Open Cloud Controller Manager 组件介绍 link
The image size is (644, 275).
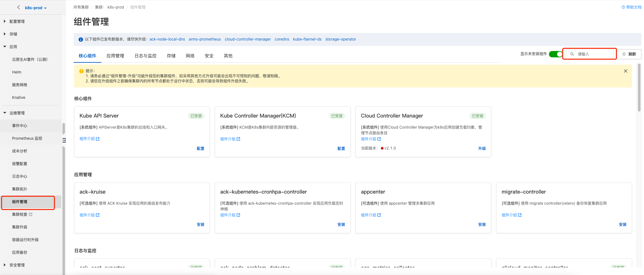[x=371, y=139]
